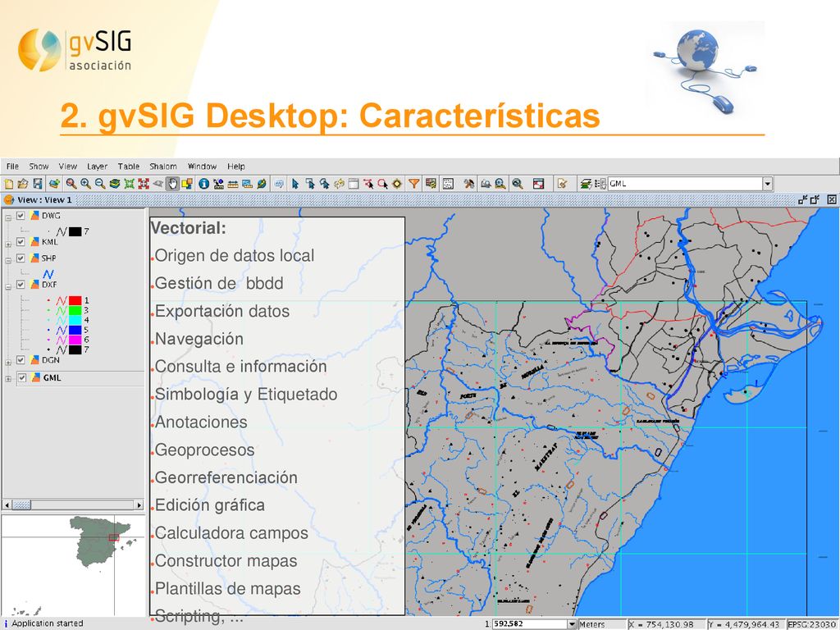
Task: Click the Invert selection yellow arrows icon
Action: coord(339,184)
